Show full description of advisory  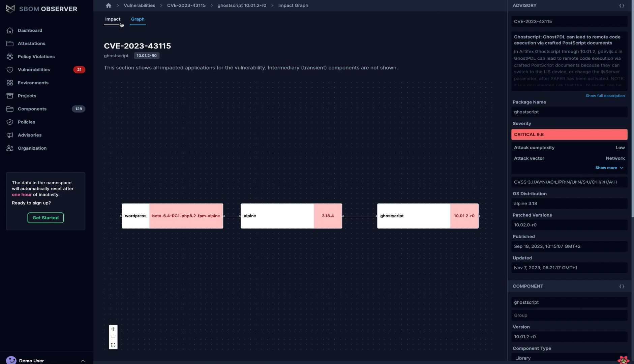click(x=605, y=96)
